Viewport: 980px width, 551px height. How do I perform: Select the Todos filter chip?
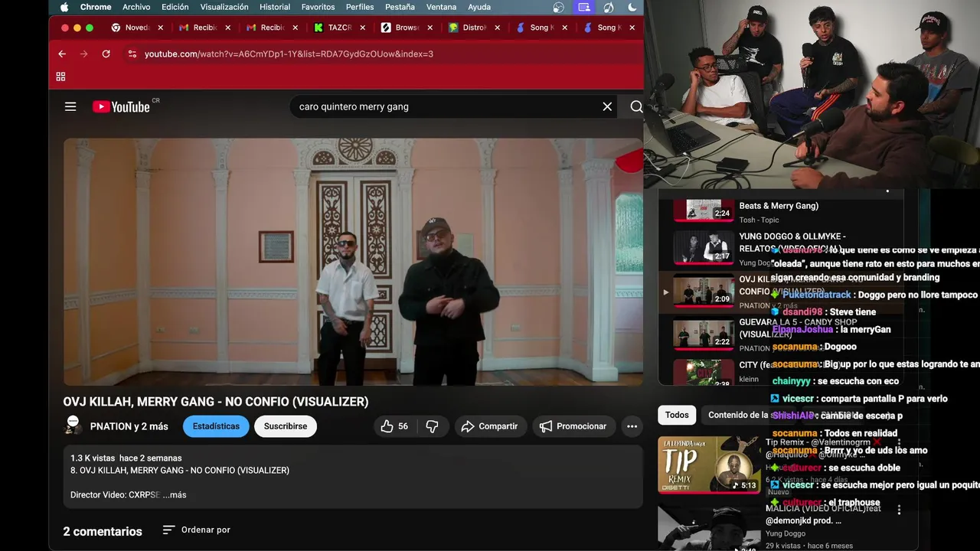[x=677, y=415]
